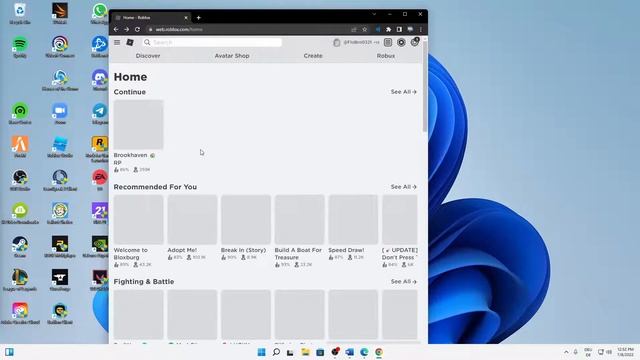Switch to the Discover tab
The width and height of the screenshot is (640, 360).
coord(148,56)
